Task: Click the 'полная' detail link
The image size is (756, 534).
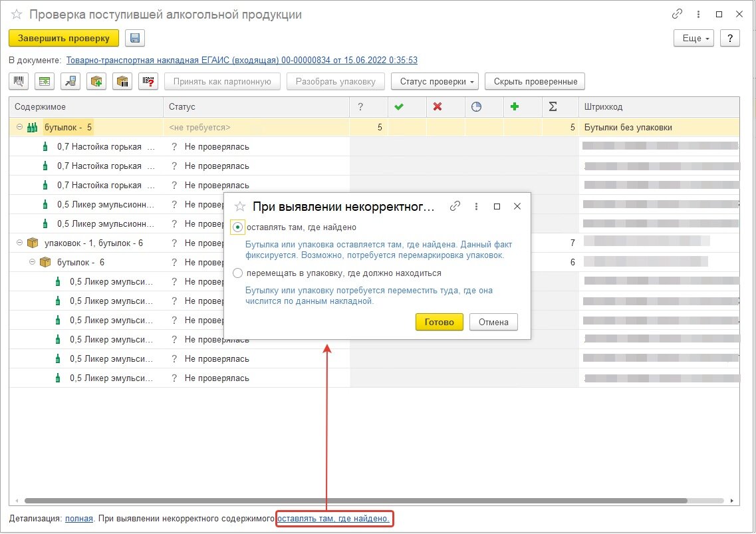Action: click(x=79, y=518)
